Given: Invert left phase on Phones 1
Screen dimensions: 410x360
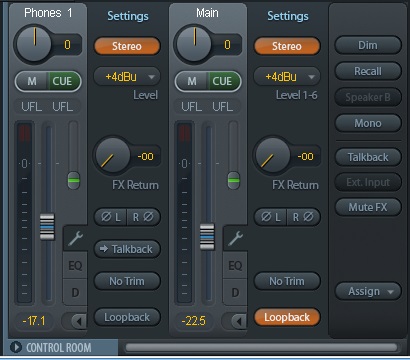Looking at the screenshot, I should point(111,217).
